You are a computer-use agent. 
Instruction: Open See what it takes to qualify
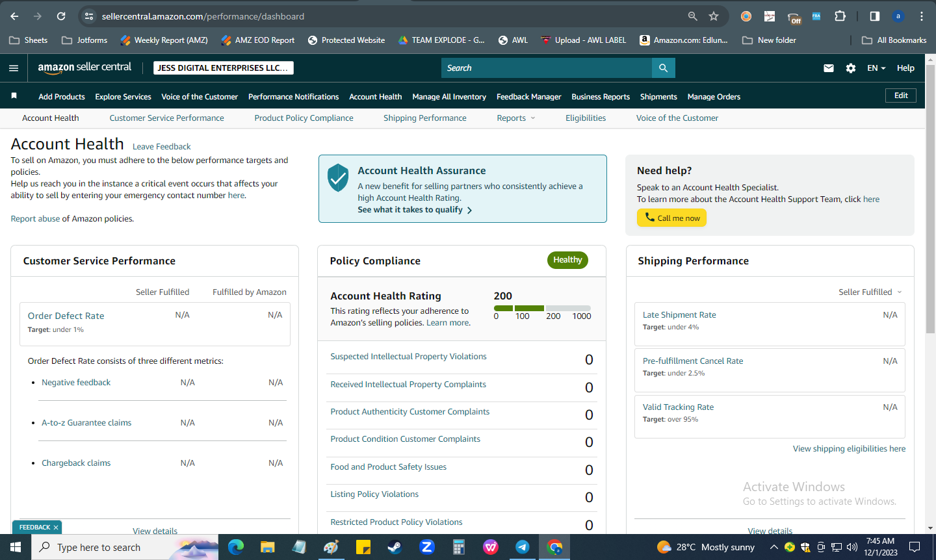[x=415, y=210]
